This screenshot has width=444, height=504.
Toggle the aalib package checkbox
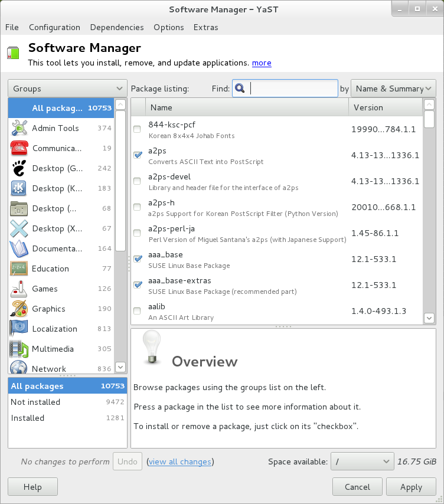point(138,311)
